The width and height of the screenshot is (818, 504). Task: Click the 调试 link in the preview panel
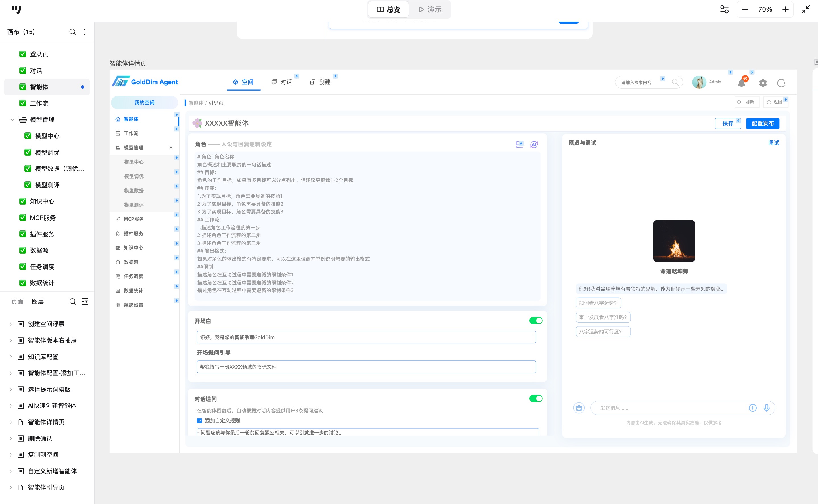[x=773, y=143]
